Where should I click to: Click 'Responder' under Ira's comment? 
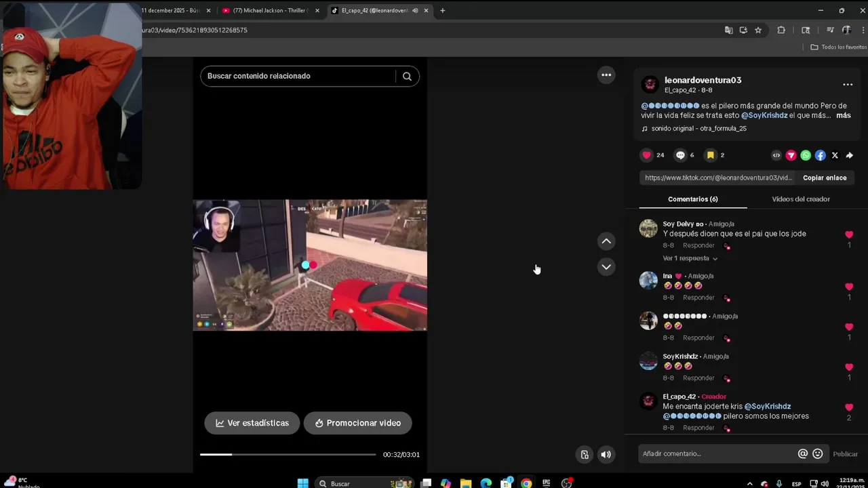click(698, 298)
